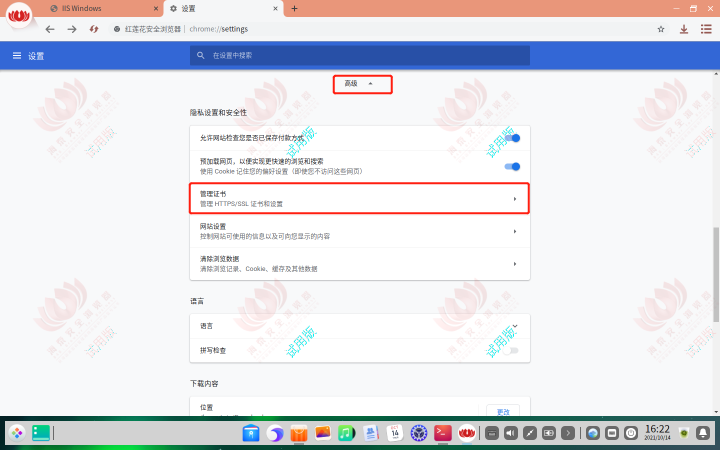Click the 下载内容 section heading
The width and height of the screenshot is (720, 450).
pos(204,383)
